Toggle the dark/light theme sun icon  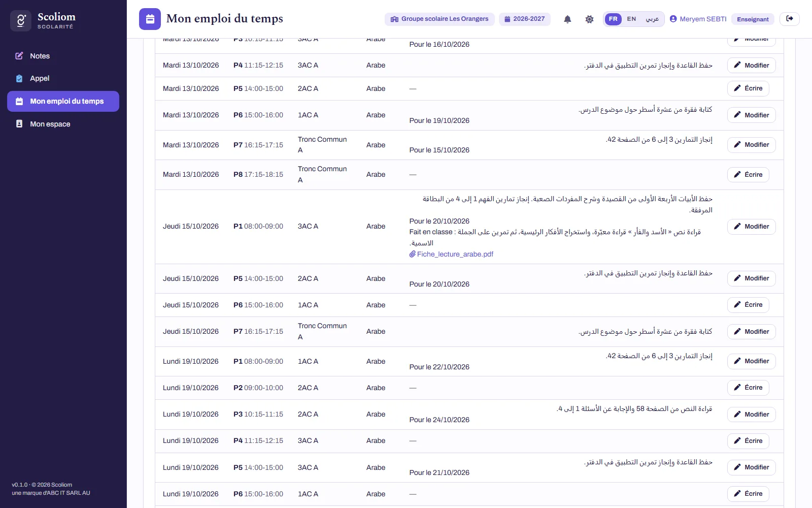pyautogui.click(x=589, y=19)
